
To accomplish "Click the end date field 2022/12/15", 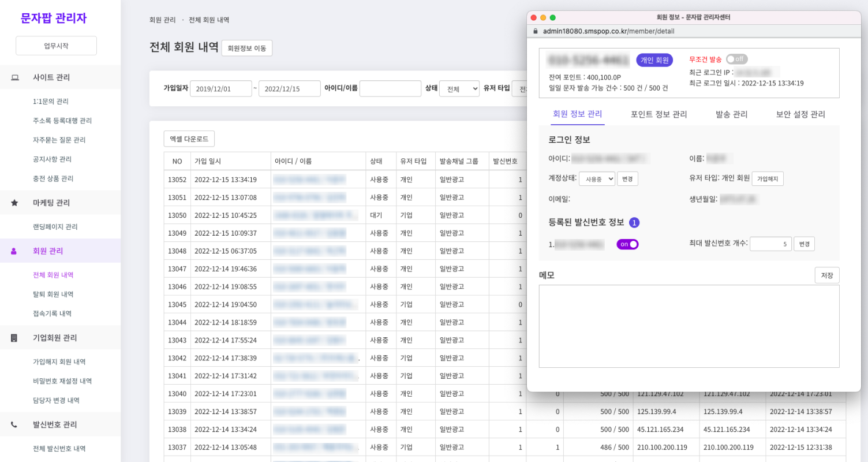I will 290,88.
